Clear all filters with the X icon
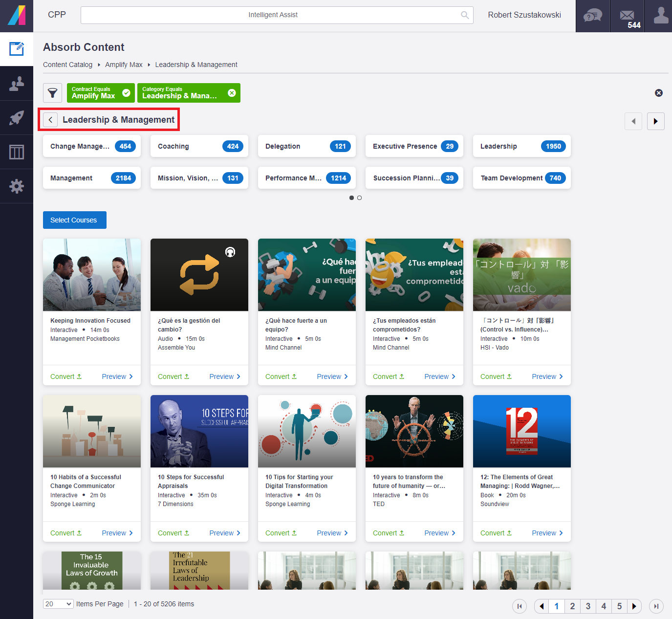 [659, 93]
